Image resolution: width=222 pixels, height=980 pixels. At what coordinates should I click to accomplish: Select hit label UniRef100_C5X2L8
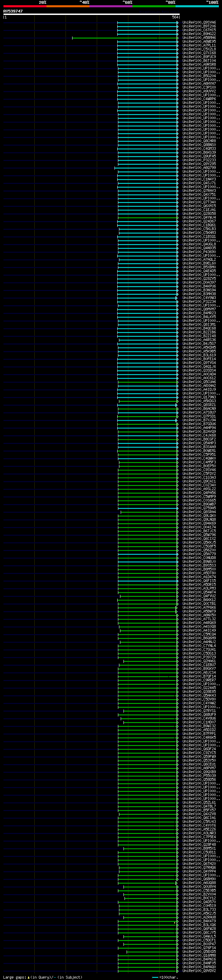coord(199,49)
